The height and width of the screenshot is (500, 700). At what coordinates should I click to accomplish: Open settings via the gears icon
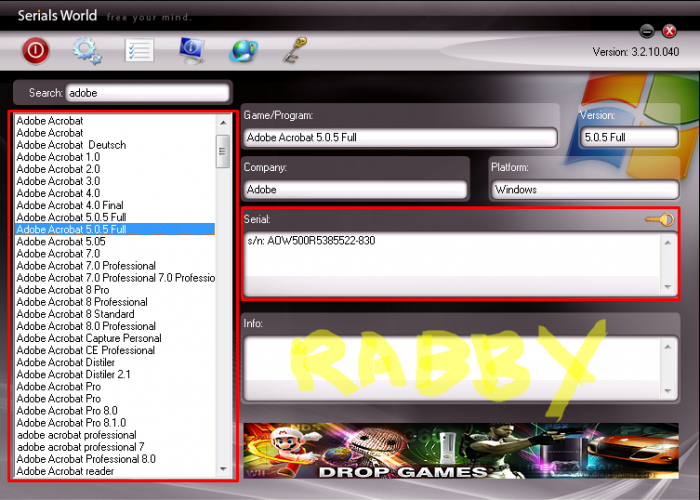click(x=87, y=51)
